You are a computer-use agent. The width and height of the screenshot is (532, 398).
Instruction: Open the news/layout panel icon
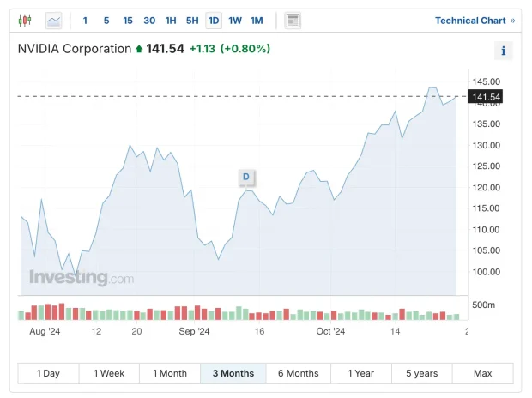[x=293, y=21]
